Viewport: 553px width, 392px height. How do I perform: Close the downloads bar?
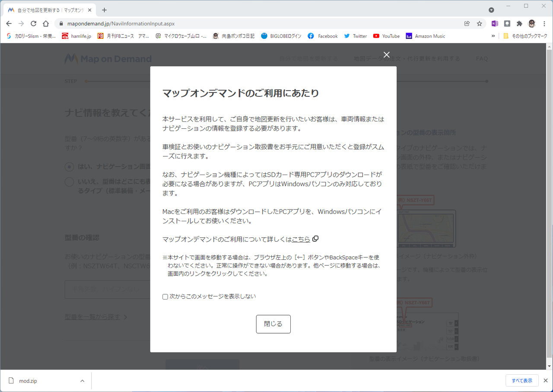[x=545, y=381]
